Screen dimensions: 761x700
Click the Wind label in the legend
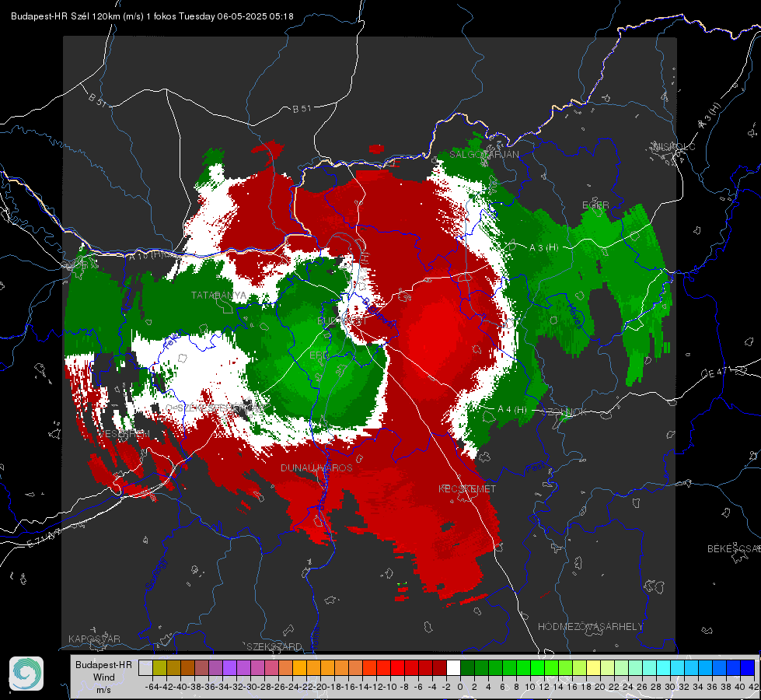click(104, 677)
